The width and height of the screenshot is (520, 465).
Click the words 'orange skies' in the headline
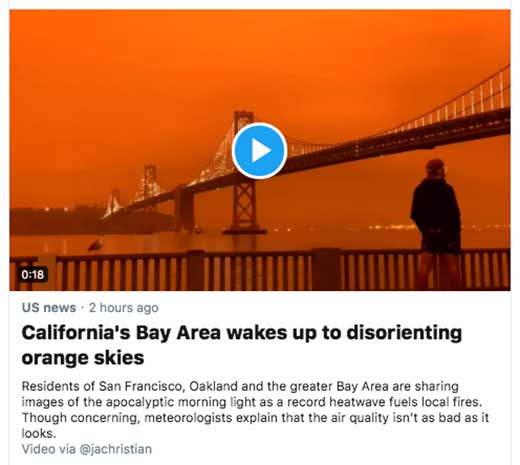83,358
